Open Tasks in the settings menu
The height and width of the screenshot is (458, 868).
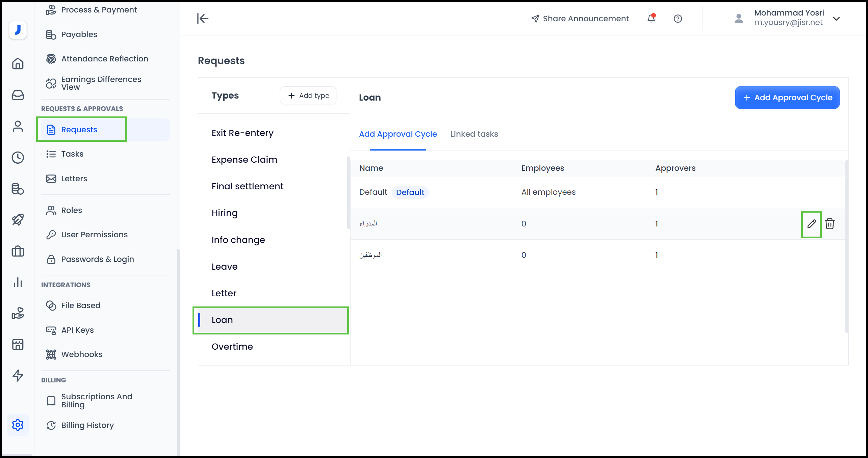pos(72,154)
